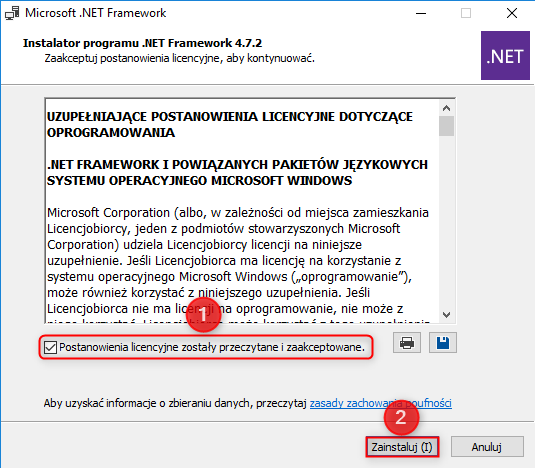Click the .NET purple logo

[505, 56]
